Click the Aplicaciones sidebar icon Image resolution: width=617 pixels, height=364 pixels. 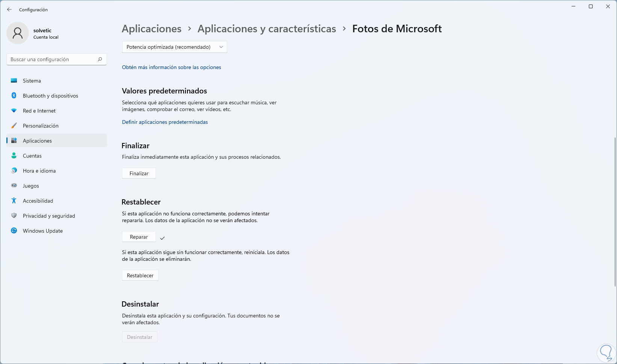coord(14,141)
